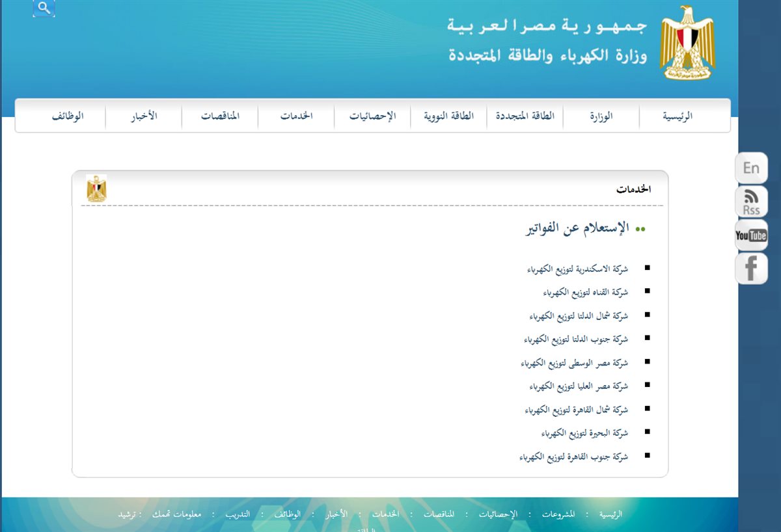Click the footer الإحصائيات link

point(499,514)
